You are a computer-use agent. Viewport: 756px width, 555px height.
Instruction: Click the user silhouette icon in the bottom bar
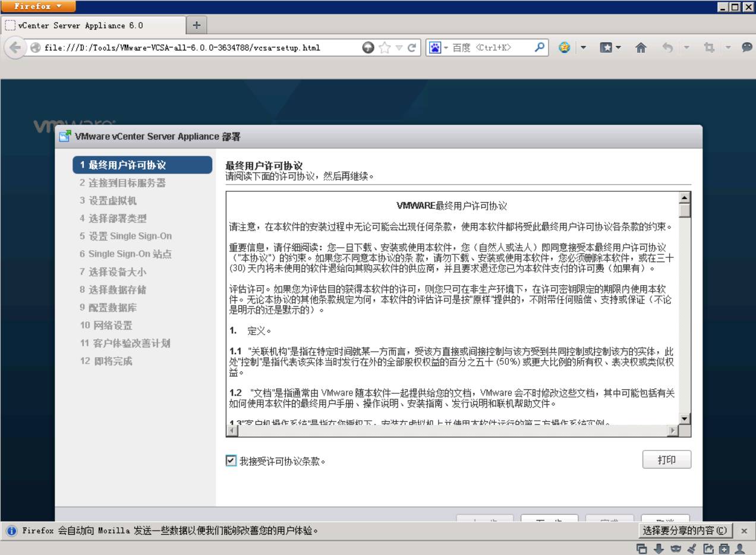pyautogui.click(x=740, y=548)
